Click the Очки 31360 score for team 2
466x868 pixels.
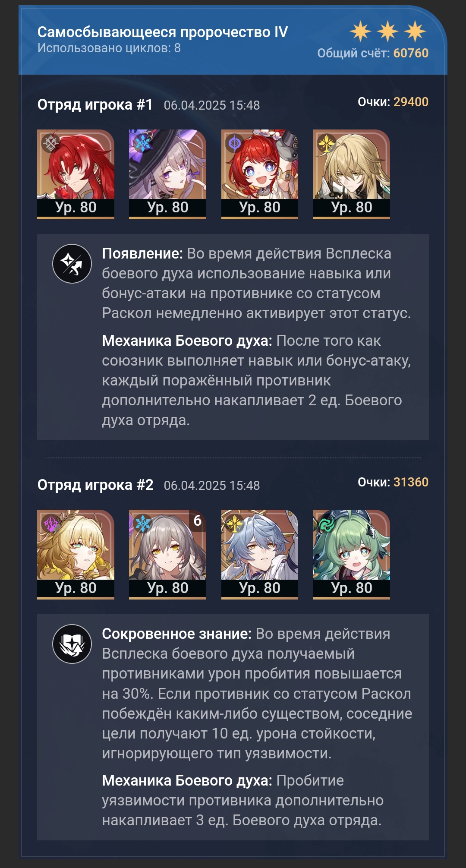point(393,482)
